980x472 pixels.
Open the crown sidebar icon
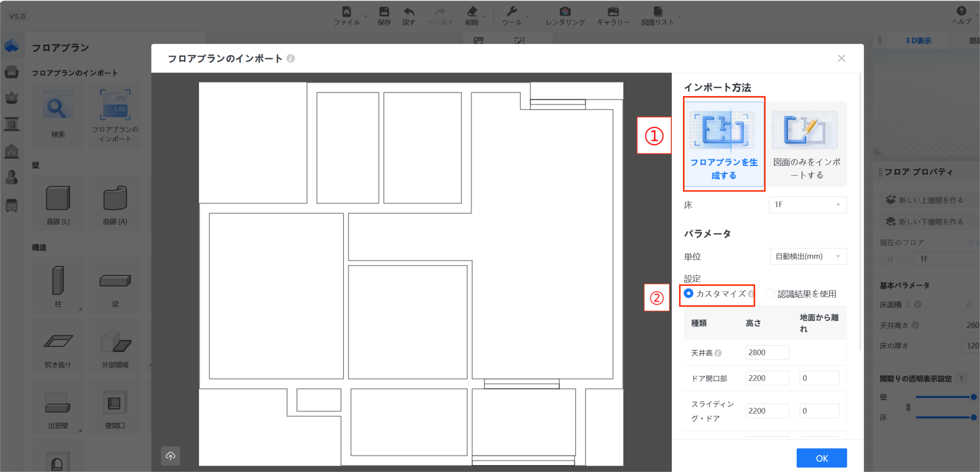[x=12, y=98]
